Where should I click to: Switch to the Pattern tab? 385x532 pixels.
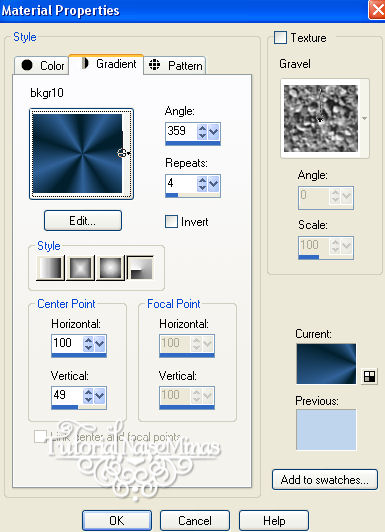pyautogui.click(x=175, y=65)
